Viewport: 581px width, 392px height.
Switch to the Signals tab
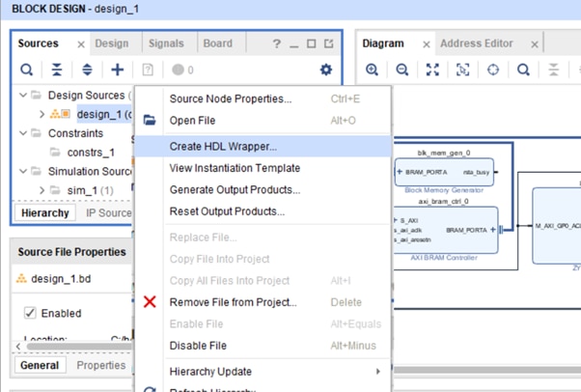coord(166,43)
